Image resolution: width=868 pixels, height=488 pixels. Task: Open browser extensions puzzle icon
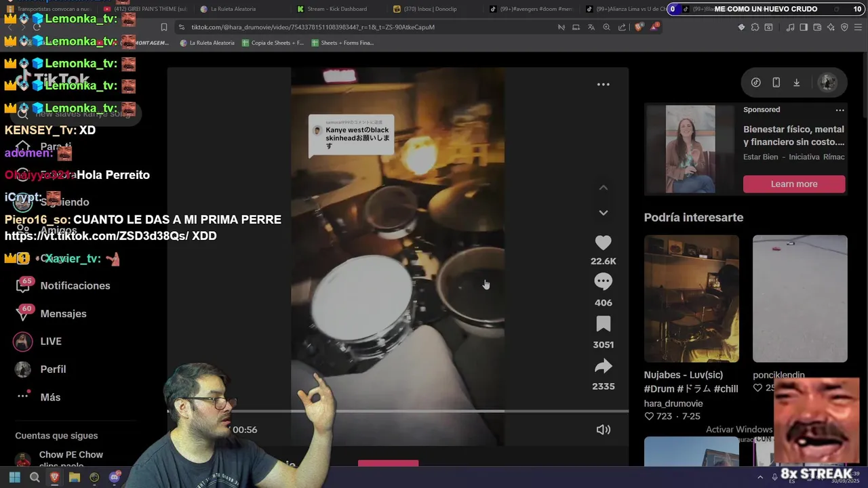[x=755, y=27]
